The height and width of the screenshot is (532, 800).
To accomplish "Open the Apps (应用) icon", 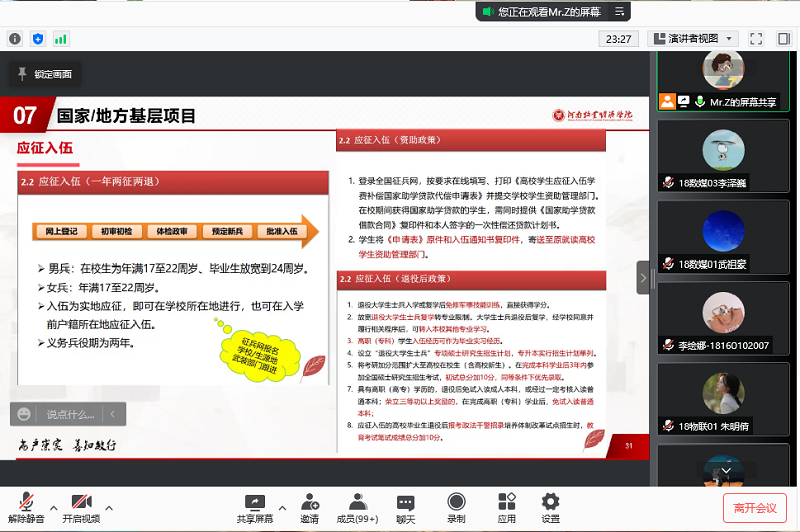I will [506, 503].
